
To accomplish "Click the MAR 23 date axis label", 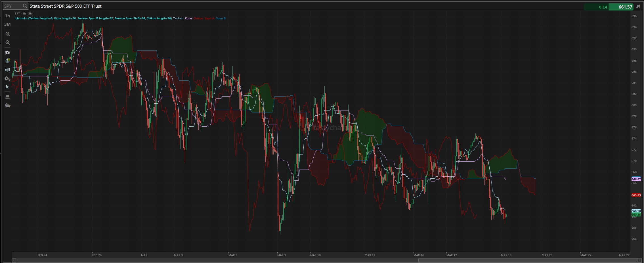I will click(x=547, y=255).
